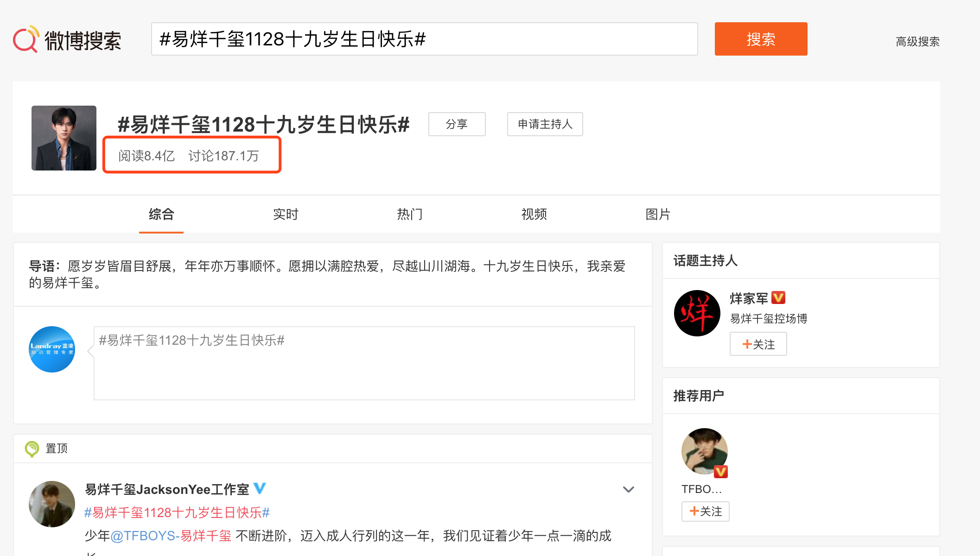Click the post compose text box
This screenshot has width=980, height=556.
pos(364,363)
